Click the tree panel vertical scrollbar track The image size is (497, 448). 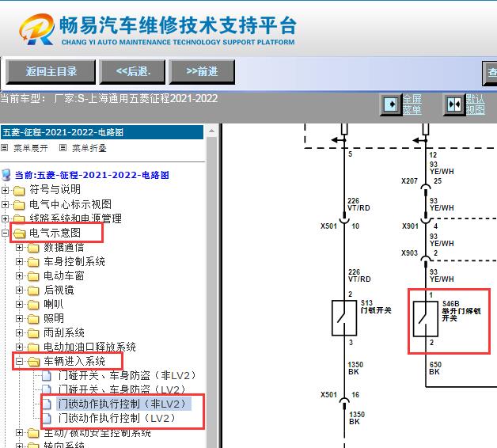212,292
